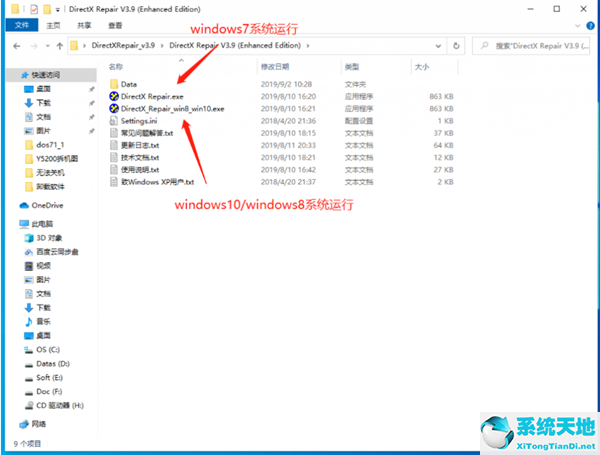600x455 pixels.
Task: Open 下载 under This PC
Action: tap(43, 308)
